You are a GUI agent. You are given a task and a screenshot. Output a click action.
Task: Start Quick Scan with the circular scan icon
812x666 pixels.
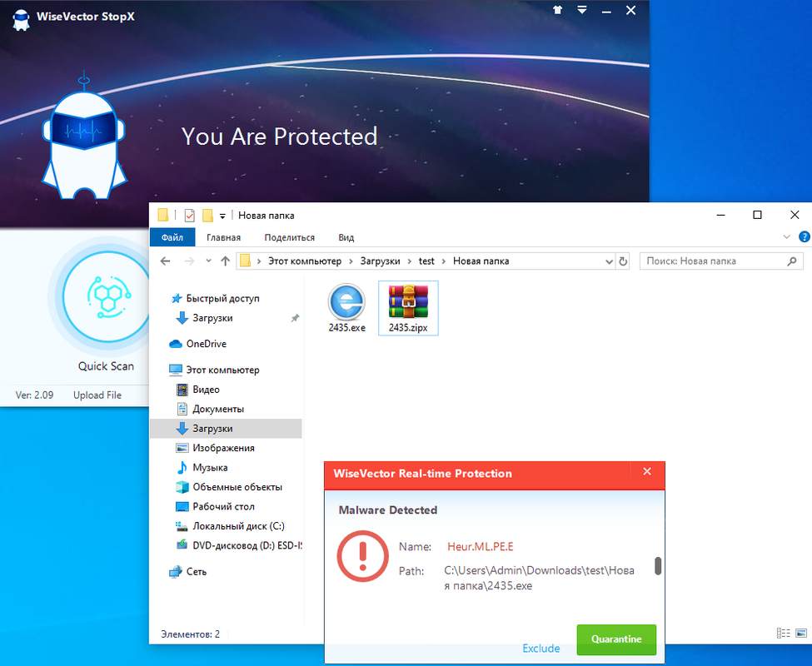(106, 296)
